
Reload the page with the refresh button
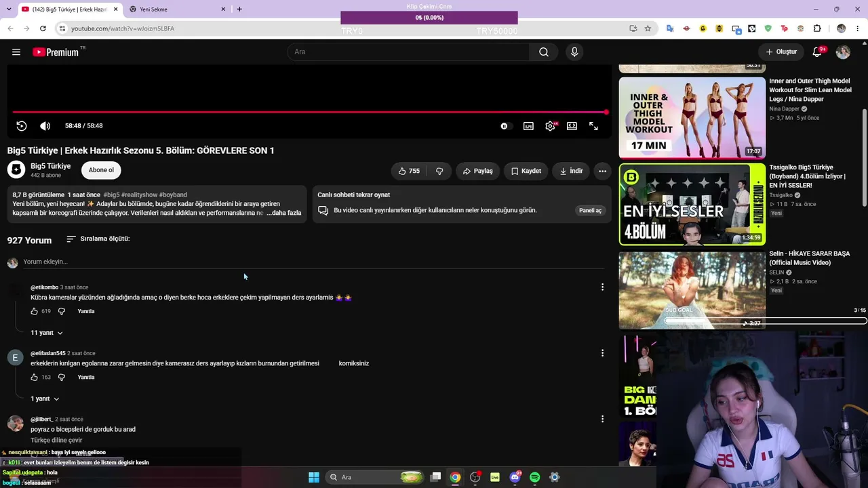point(43,28)
